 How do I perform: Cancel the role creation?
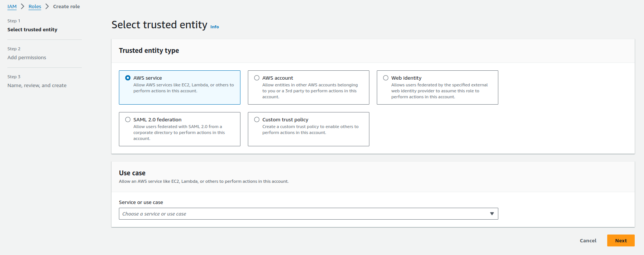(x=588, y=240)
